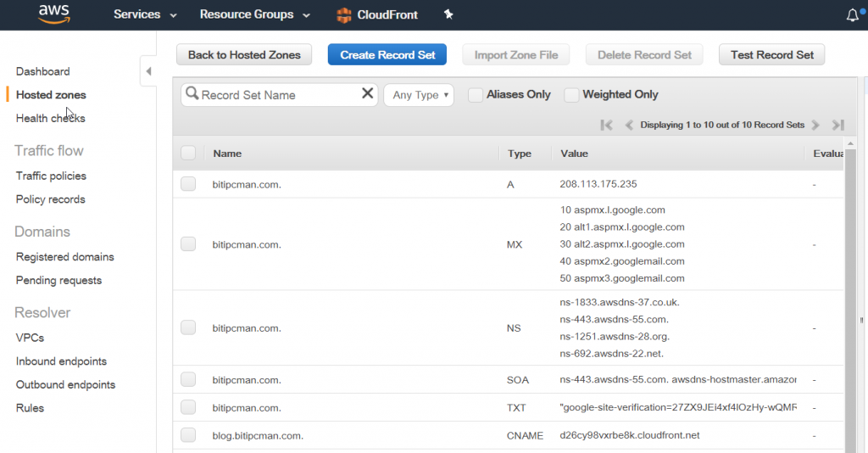Toggle the Weighted Only checkbox
This screenshot has width=868, height=453.
point(571,95)
